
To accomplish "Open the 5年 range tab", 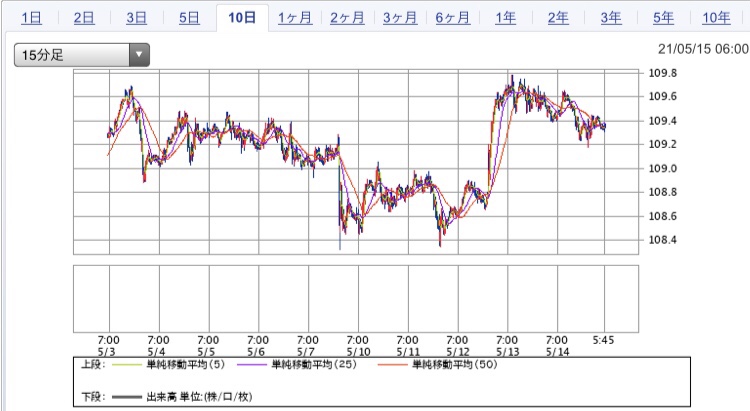I will (x=663, y=18).
